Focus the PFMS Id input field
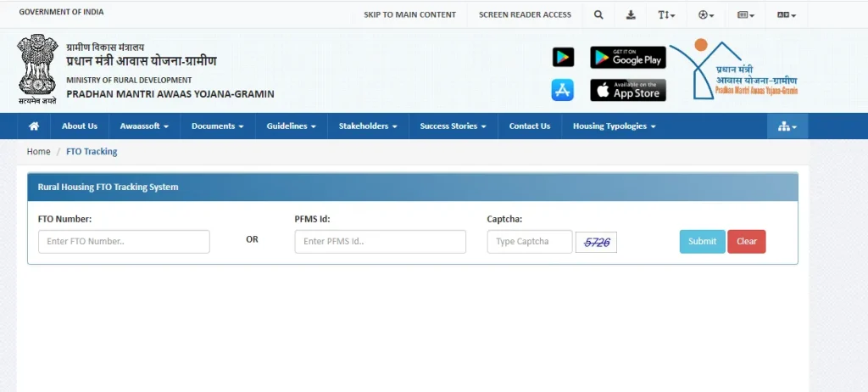 click(x=381, y=242)
